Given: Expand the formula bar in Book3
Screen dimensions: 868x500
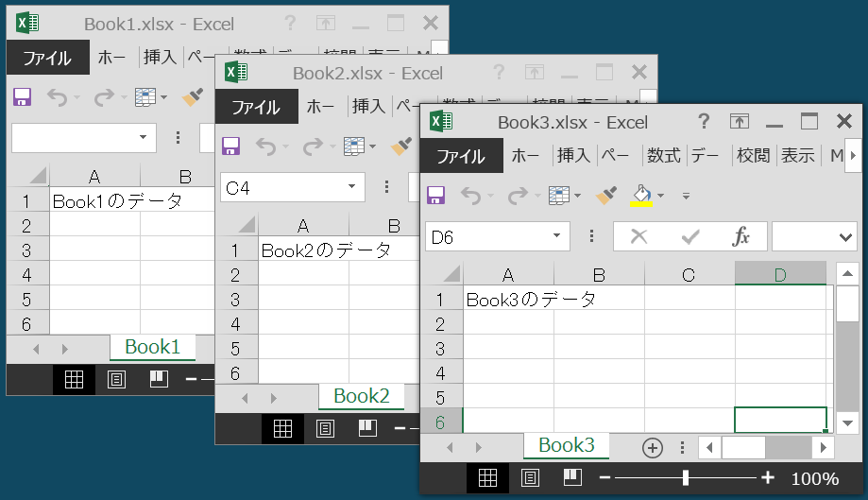Looking at the screenshot, I should (845, 237).
